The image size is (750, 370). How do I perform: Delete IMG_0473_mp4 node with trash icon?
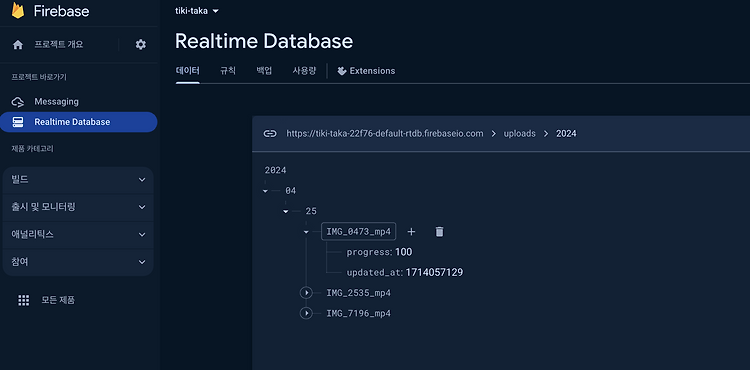[x=440, y=232]
